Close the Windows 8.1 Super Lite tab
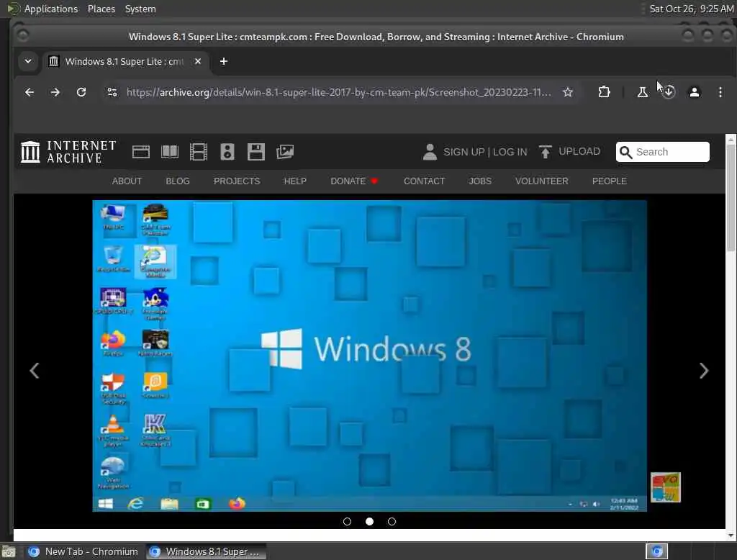Image resolution: width=737 pixels, height=560 pixels. [198, 61]
